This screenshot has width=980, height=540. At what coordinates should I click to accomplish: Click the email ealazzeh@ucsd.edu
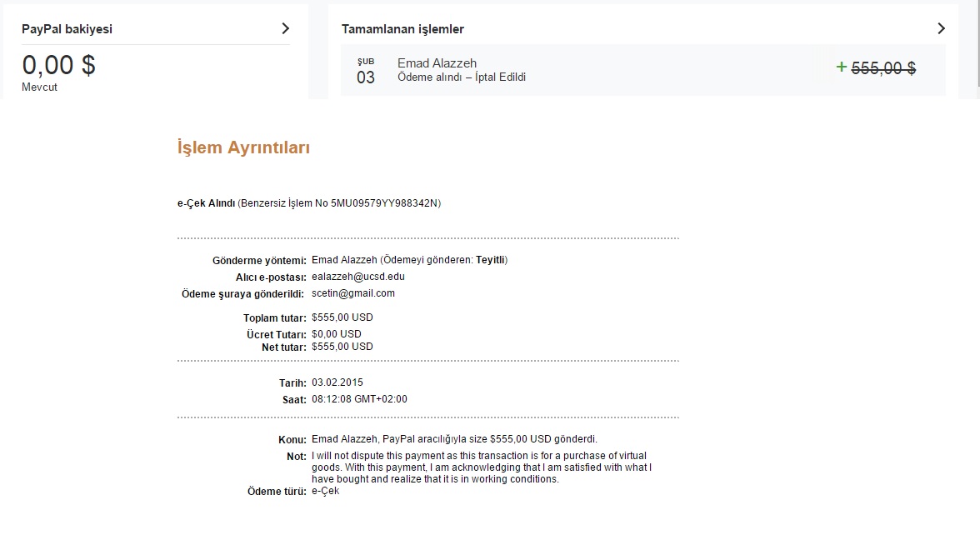[358, 277]
